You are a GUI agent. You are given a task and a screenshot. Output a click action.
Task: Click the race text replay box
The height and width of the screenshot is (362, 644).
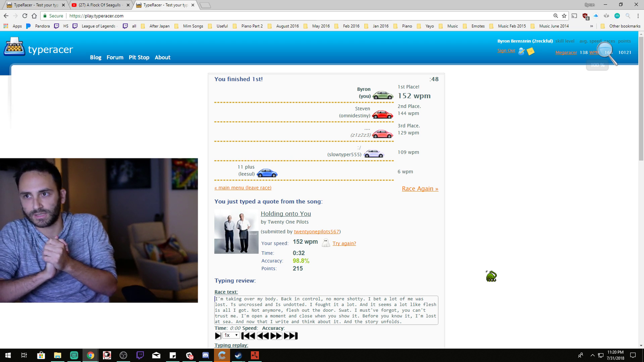click(x=326, y=310)
